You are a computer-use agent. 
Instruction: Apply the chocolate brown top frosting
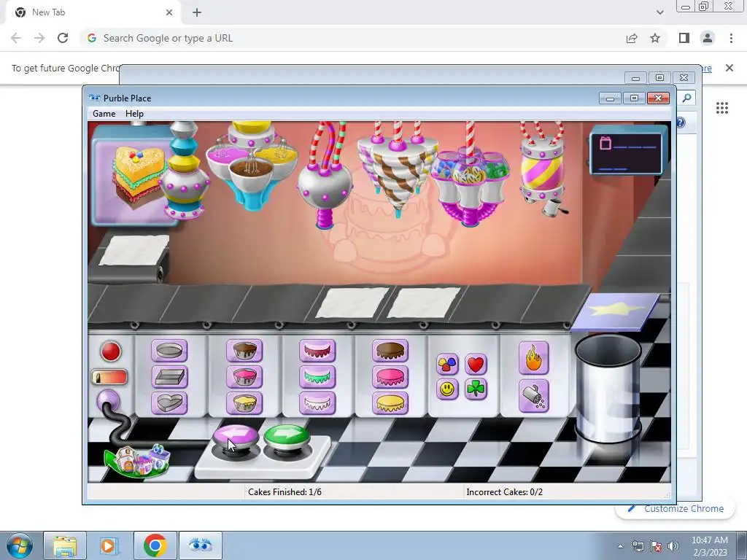390,351
